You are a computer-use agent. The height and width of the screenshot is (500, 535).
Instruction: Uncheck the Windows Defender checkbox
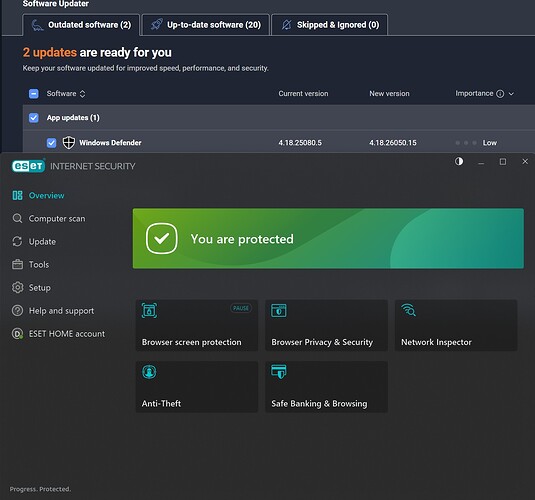point(52,143)
